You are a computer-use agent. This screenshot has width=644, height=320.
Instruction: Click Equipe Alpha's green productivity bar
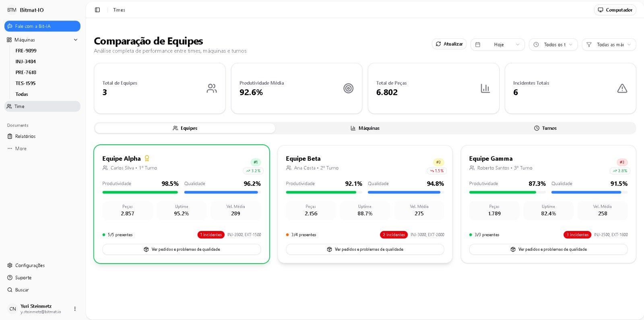140,192
